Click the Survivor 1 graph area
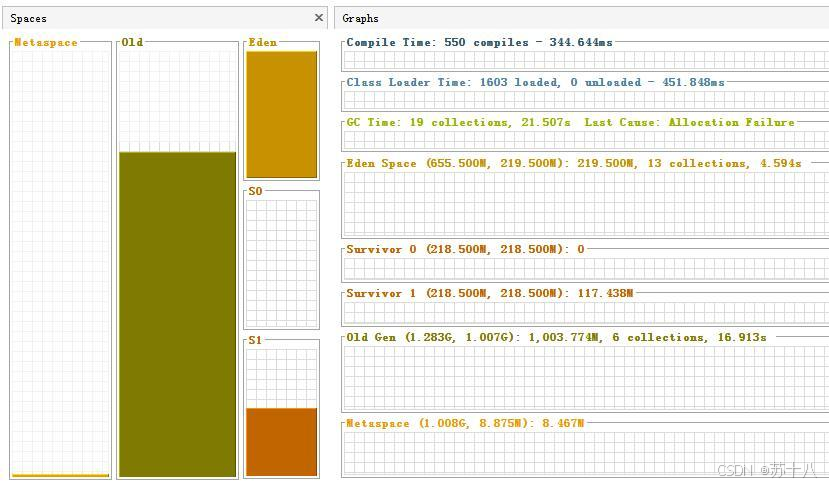This screenshot has height=486, width=829. tap(586, 313)
